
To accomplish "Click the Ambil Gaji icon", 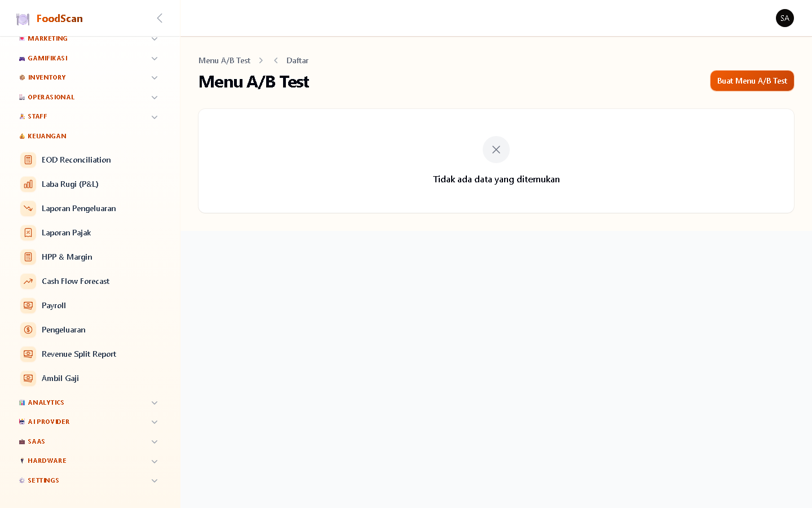I will pyautogui.click(x=28, y=378).
